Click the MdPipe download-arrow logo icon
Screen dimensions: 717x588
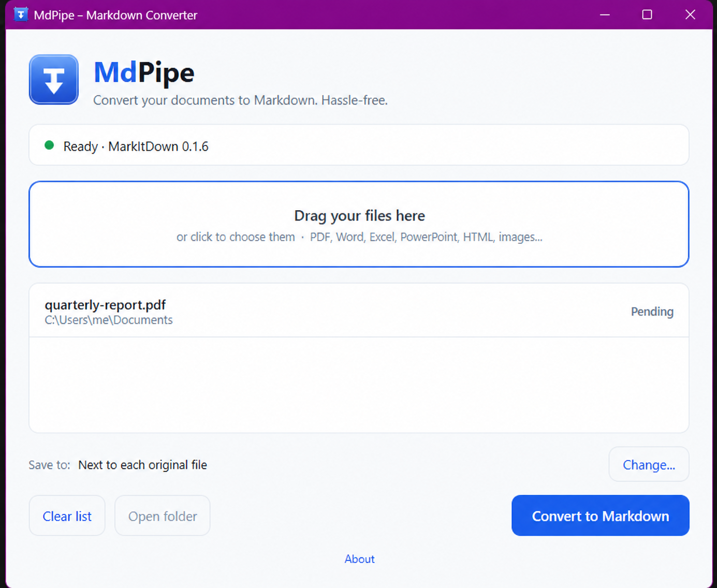tap(54, 80)
